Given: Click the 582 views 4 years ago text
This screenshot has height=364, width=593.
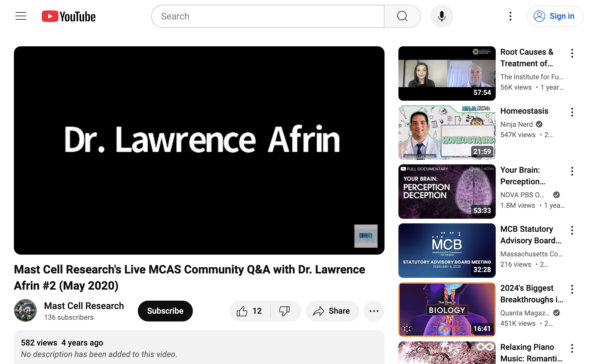Looking at the screenshot, I should pos(62,343).
